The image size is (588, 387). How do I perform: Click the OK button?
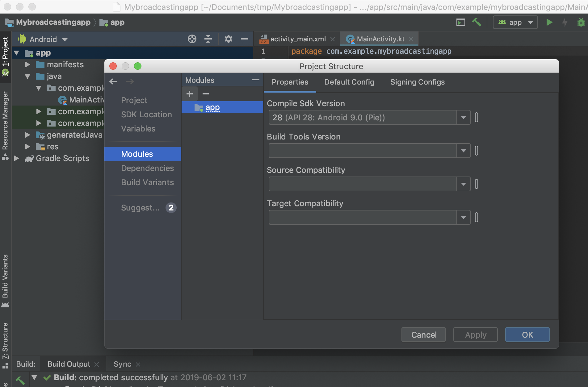pos(527,335)
